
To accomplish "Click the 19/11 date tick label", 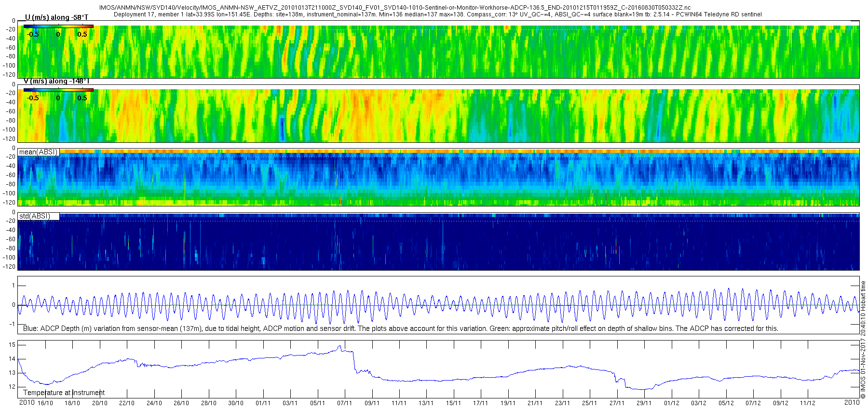I will point(508,403).
